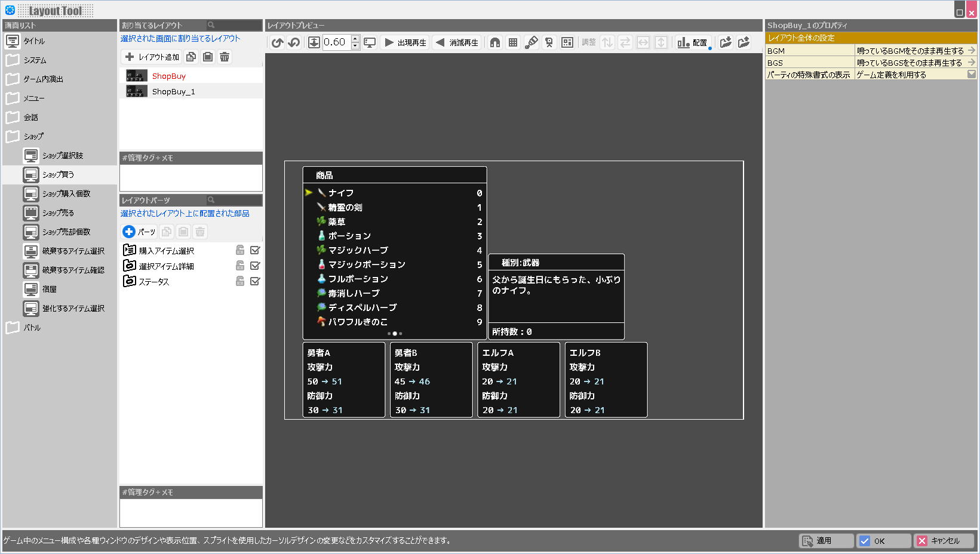Viewport: 980px width, 554px height.
Task: Click the undo arrow in preview toolbar
Action: (277, 42)
